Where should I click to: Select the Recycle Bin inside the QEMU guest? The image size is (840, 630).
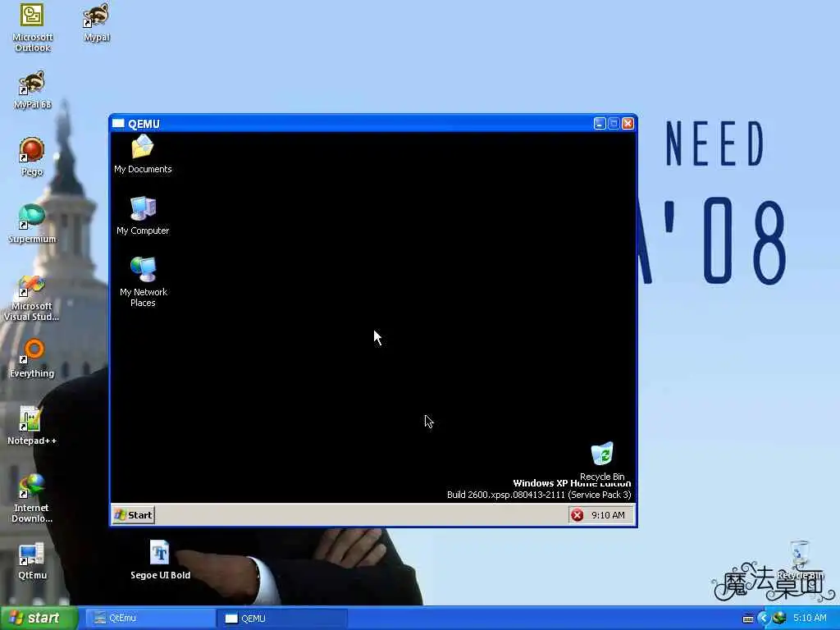(602, 461)
